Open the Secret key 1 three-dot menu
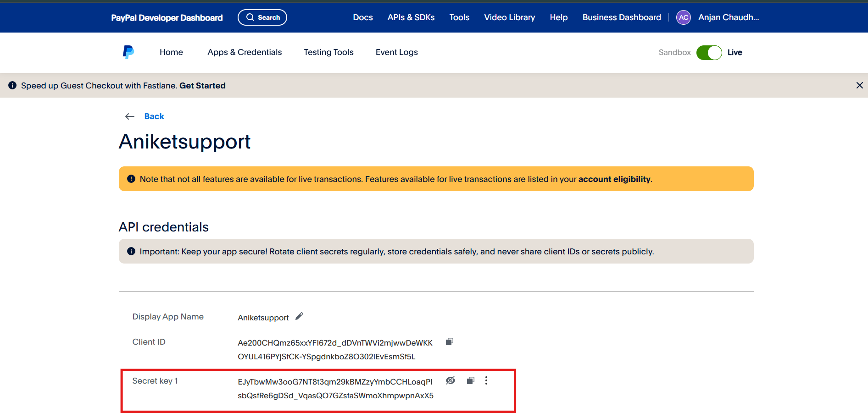The height and width of the screenshot is (418, 868). 486,380
